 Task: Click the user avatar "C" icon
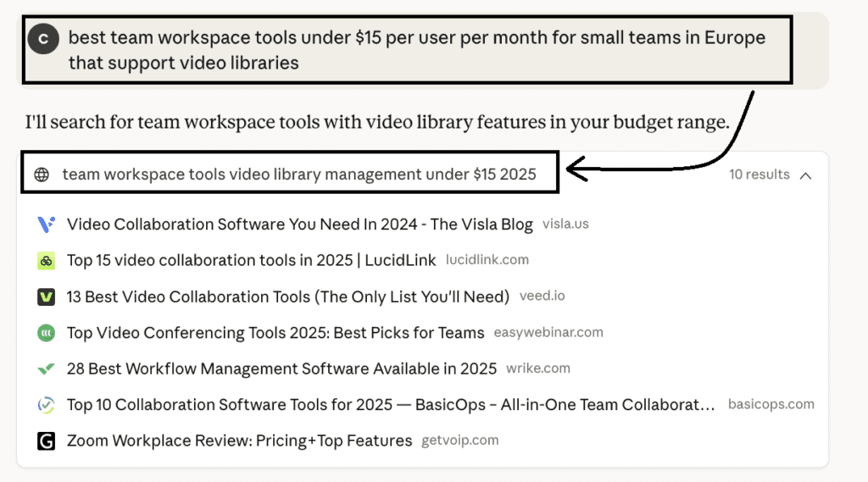coord(43,39)
